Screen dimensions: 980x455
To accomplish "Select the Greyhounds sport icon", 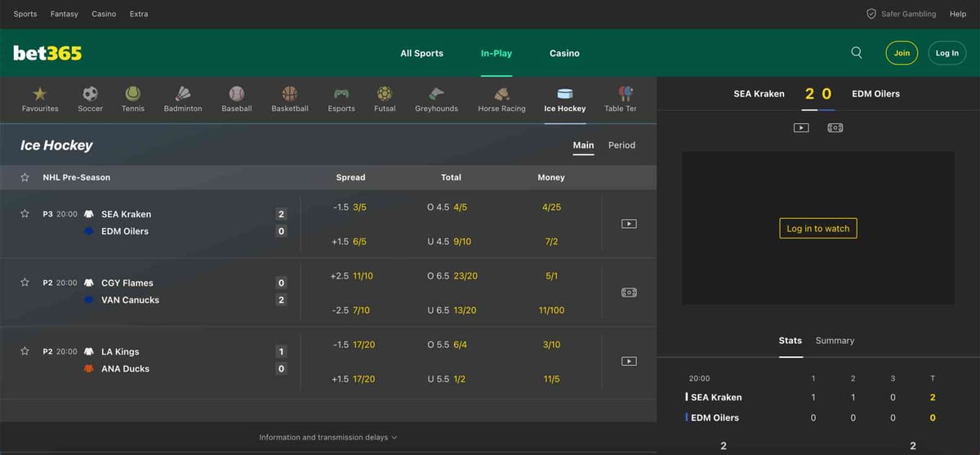I will [437, 94].
